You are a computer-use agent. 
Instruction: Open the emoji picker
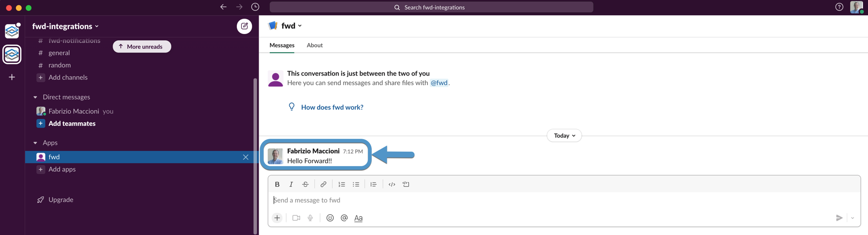coord(330,218)
